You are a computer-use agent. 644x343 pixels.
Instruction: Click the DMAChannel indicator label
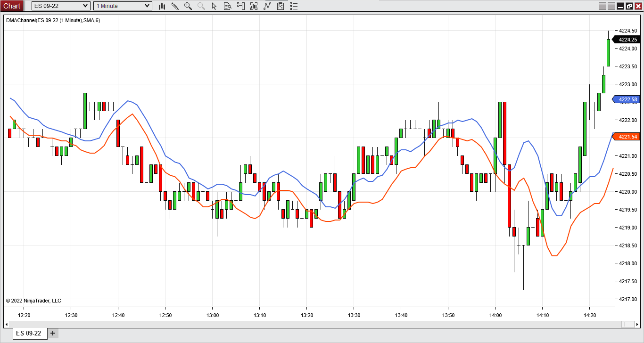[53, 20]
